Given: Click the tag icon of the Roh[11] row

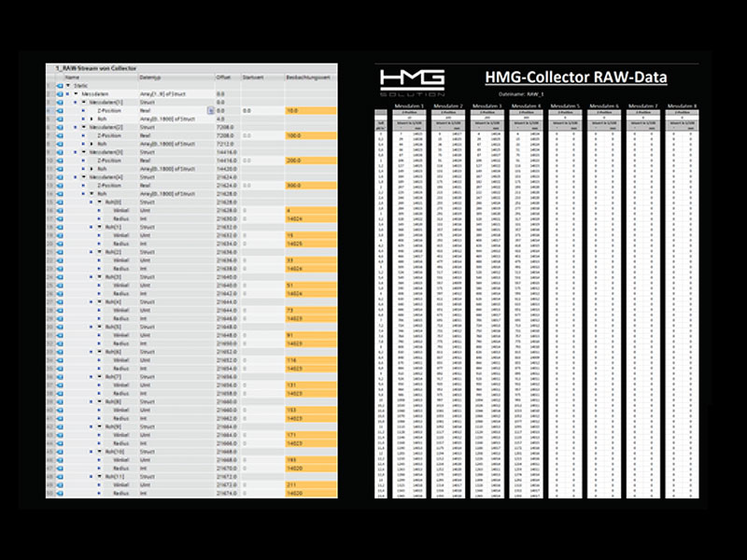Looking at the screenshot, I should [60, 476].
